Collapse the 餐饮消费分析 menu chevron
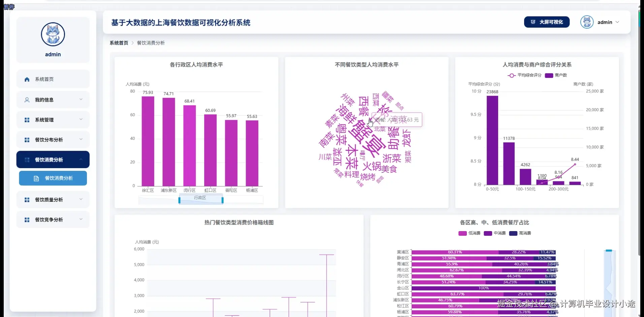 point(81,159)
